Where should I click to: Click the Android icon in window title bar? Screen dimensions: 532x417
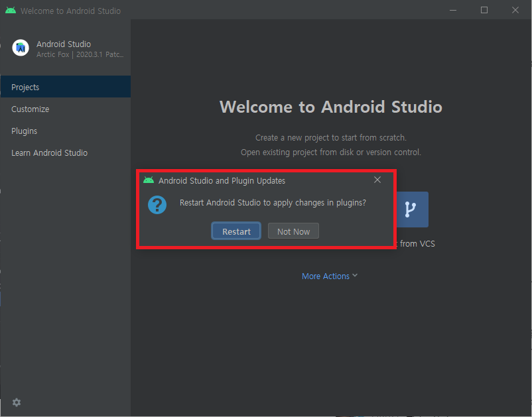11,11
